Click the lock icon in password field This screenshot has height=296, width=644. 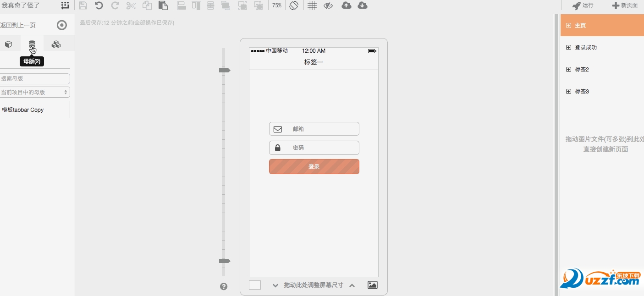click(x=278, y=148)
